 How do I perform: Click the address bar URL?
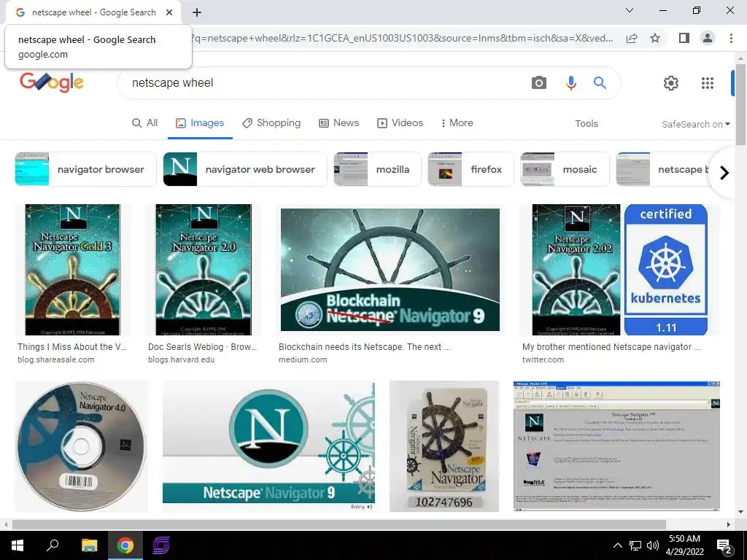(x=401, y=38)
